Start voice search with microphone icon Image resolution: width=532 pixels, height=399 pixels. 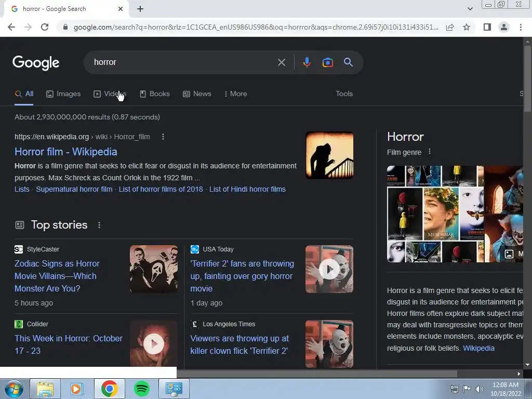pos(307,62)
